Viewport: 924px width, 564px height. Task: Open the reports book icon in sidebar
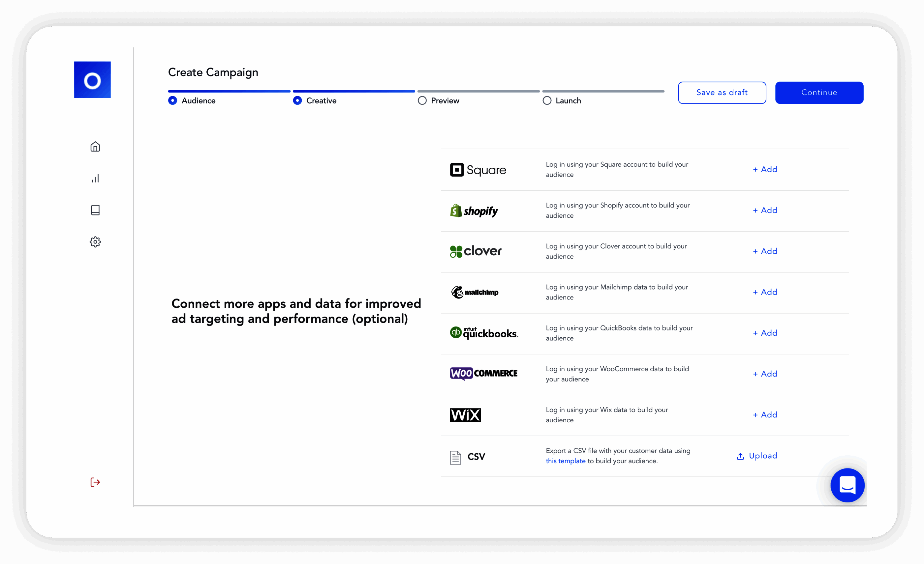pos(95,210)
